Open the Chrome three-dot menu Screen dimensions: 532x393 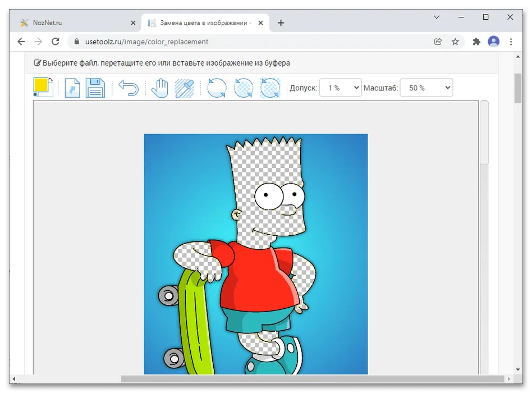(511, 42)
